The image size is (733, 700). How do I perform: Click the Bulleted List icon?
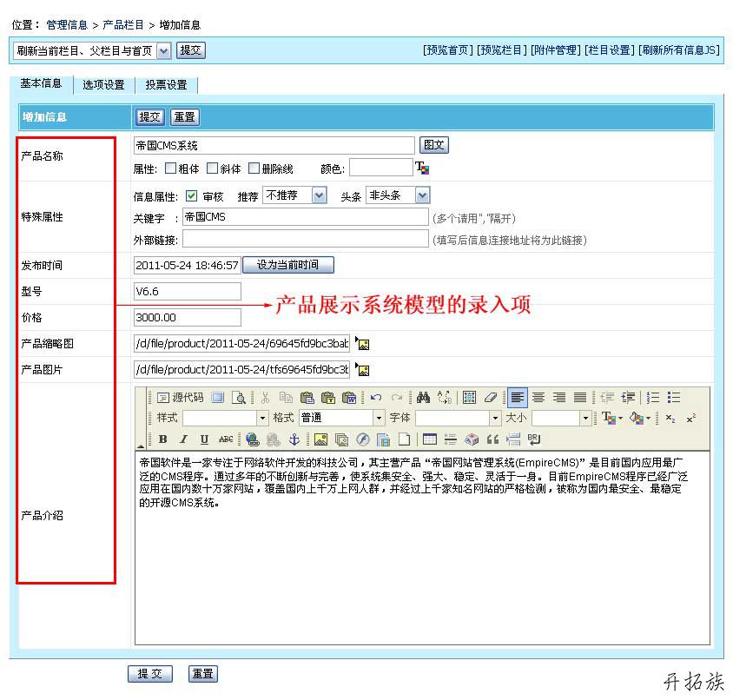tap(674, 398)
